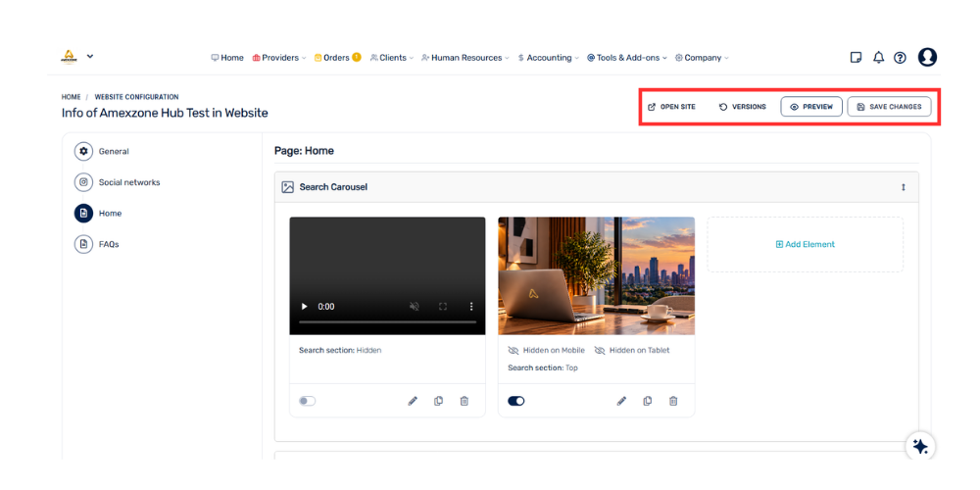Viewport: 980px width, 490px height.
Task: Delete the video card with the trash icon
Action: (x=464, y=401)
